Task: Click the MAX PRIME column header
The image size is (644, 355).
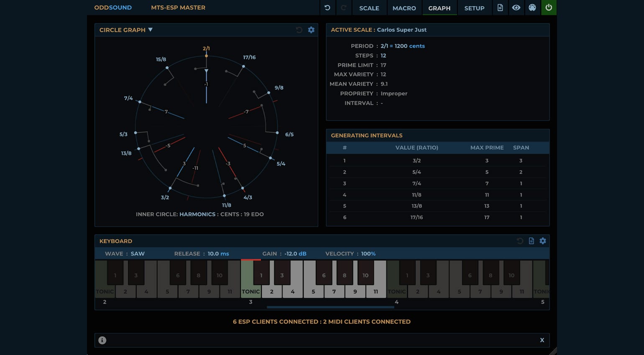Action: point(487,148)
